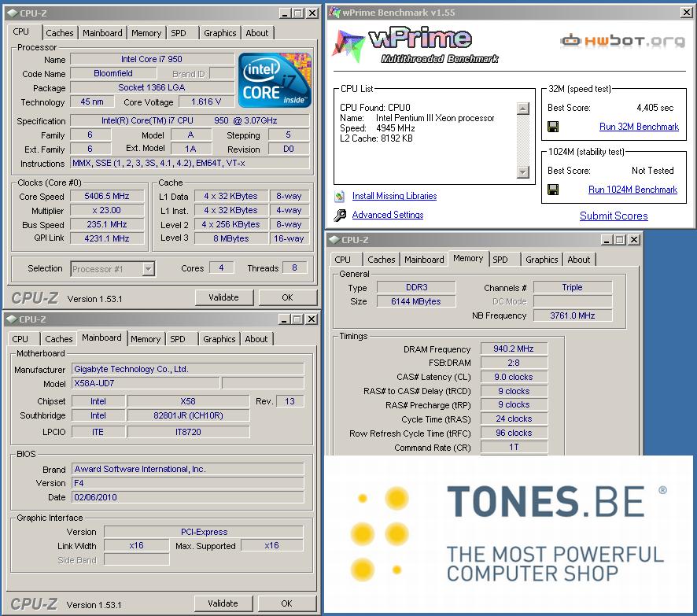697x616 pixels.
Task: Click the Threads count 8 field
Action: [294, 267]
